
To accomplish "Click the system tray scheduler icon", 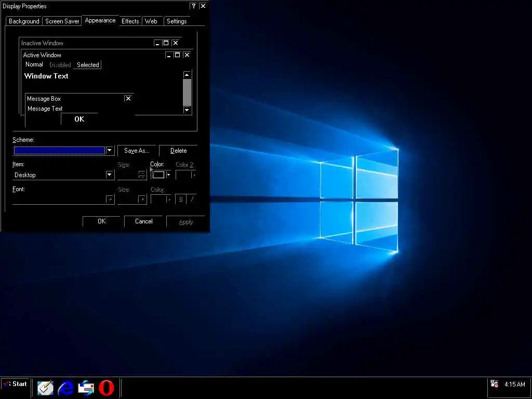I will click(495, 384).
